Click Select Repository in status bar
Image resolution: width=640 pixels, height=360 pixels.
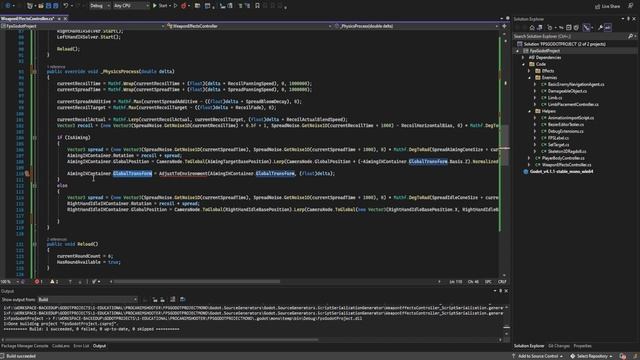click(591, 356)
